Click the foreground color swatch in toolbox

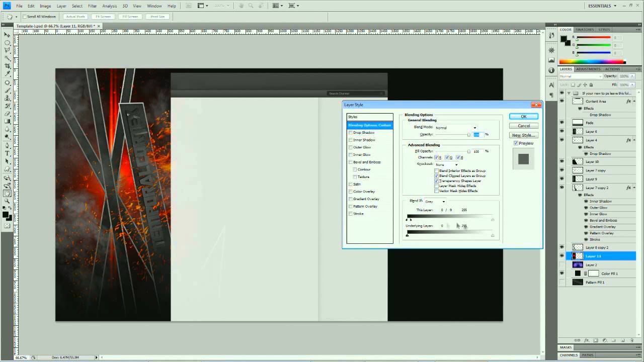[6, 215]
